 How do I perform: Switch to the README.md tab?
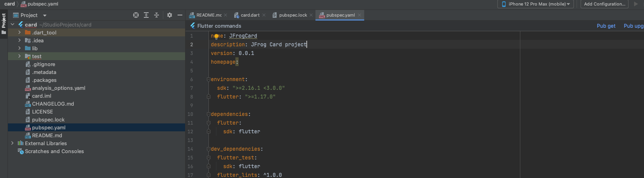tap(208, 15)
